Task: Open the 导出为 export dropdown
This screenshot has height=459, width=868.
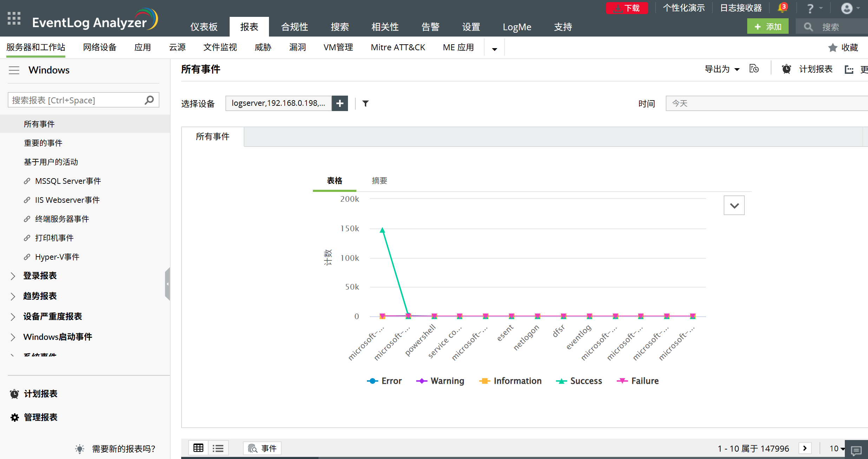Action: [x=722, y=69]
